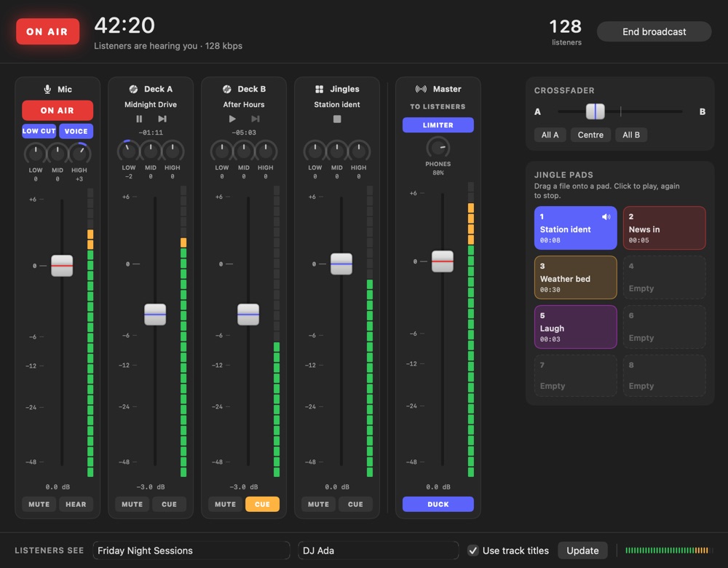Stop the Jingles Station ident playback
The image size is (728, 568).
(337, 119)
